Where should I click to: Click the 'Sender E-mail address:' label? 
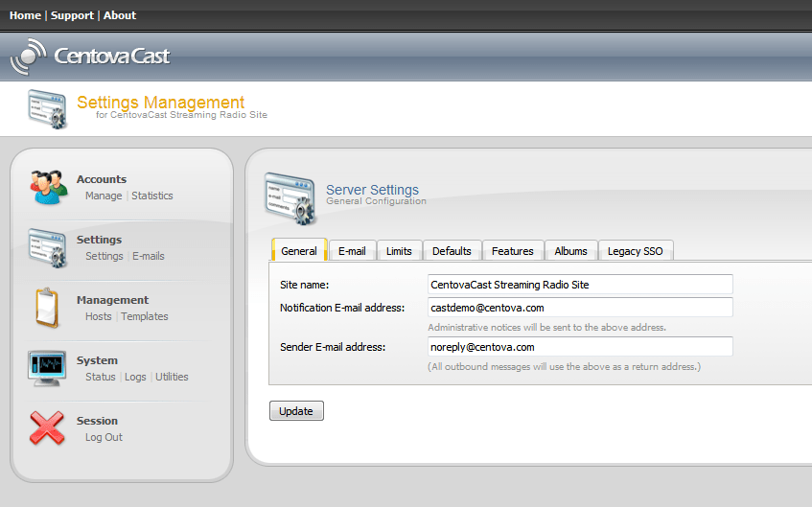pos(333,347)
